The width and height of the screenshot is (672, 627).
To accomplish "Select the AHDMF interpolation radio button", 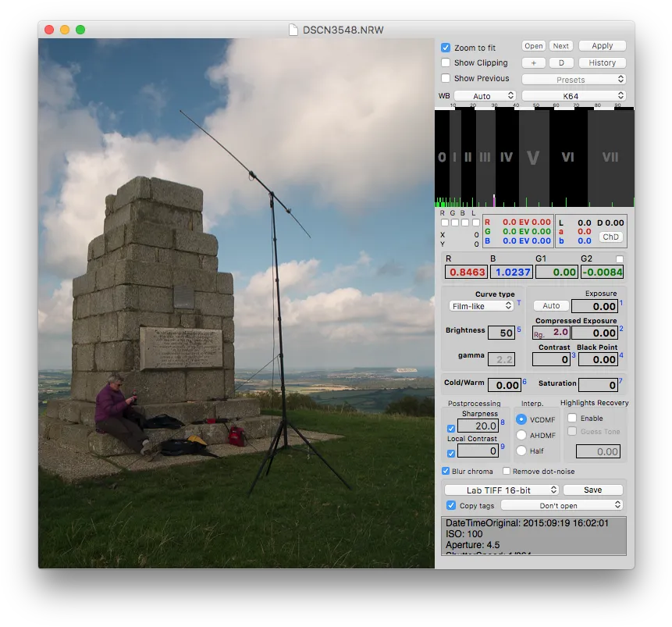I will pos(521,435).
